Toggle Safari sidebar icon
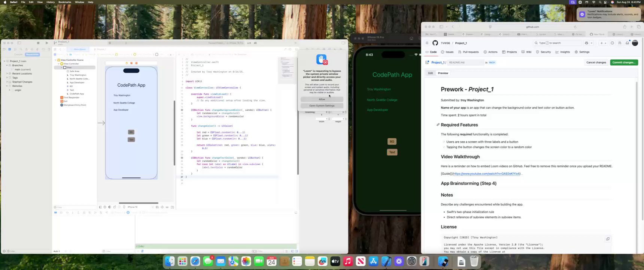The image size is (644, 270). 441,27
